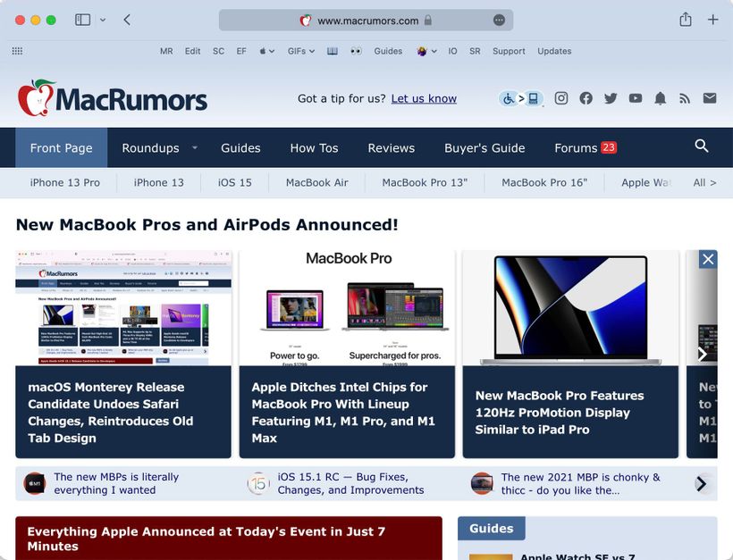Open the Roundups nav item

(150, 148)
